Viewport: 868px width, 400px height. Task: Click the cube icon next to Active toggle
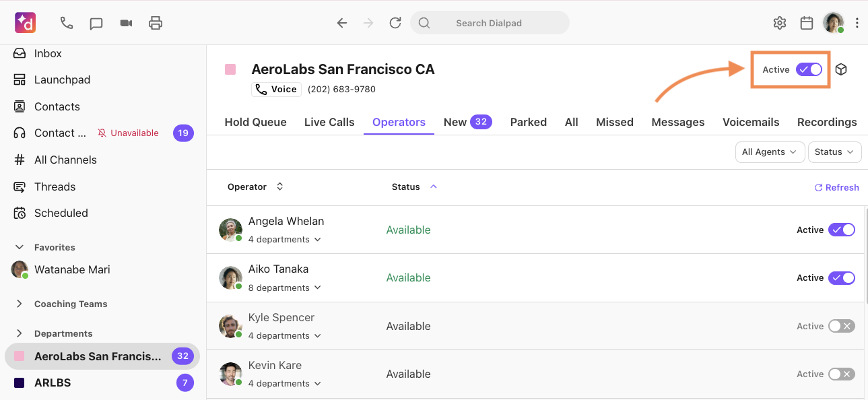[x=841, y=69]
